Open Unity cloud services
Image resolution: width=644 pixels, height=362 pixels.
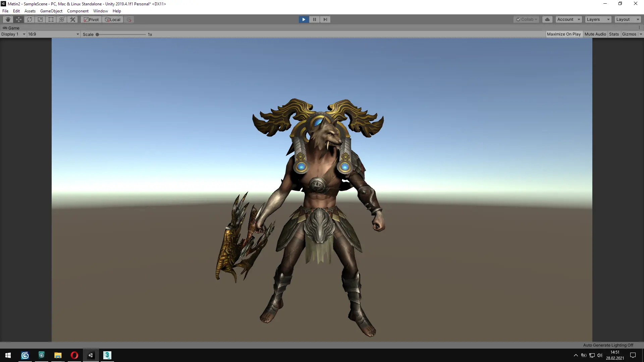tap(547, 19)
